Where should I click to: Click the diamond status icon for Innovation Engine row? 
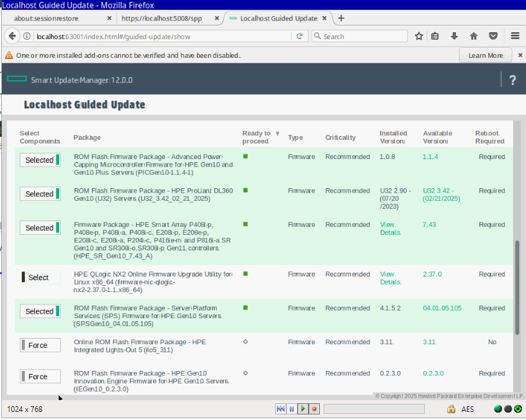[245, 373]
